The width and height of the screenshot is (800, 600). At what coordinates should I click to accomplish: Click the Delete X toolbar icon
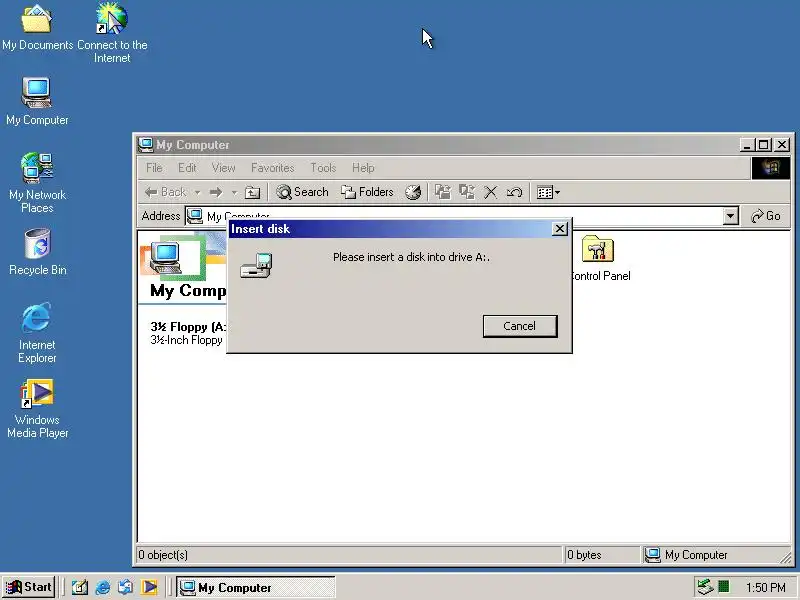click(x=490, y=192)
